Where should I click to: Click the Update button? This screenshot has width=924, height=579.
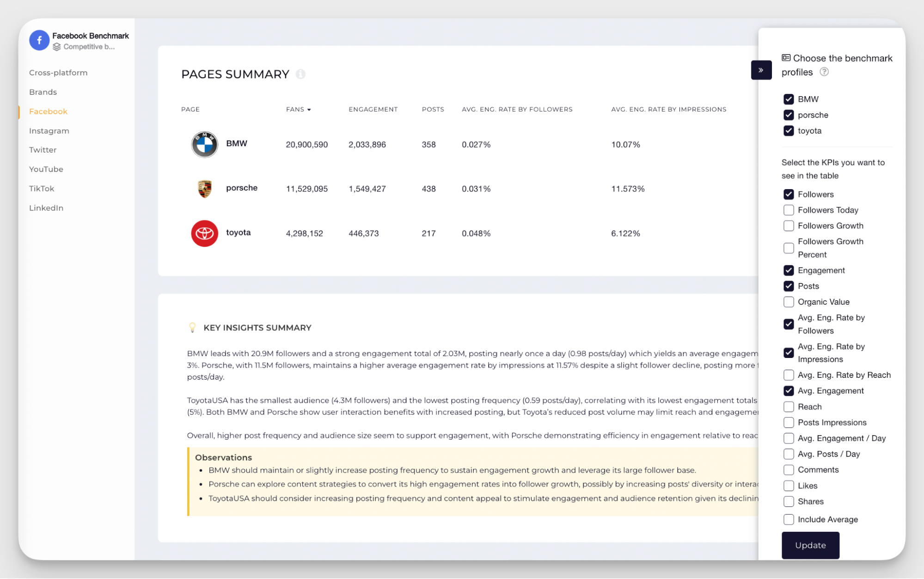(810, 545)
